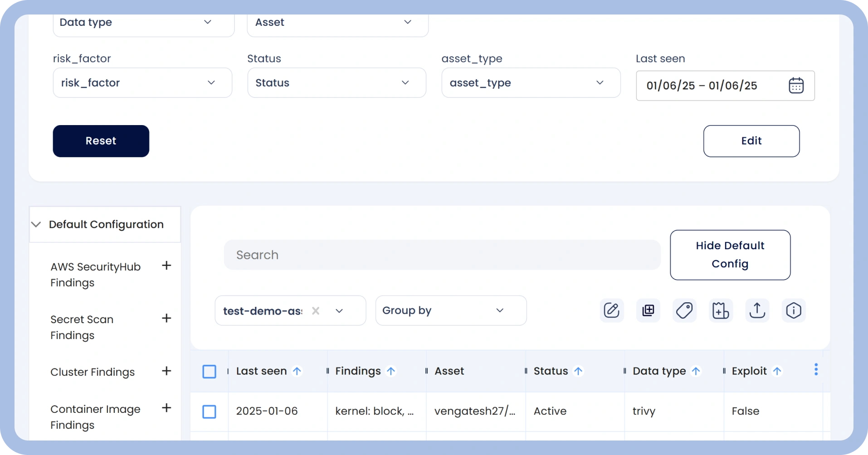
Task: Collapse the Default Configuration section
Action: click(36, 224)
